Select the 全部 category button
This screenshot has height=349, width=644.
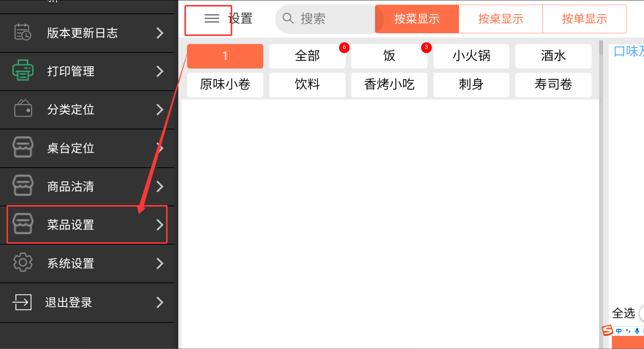pyautogui.click(x=307, y=56)
